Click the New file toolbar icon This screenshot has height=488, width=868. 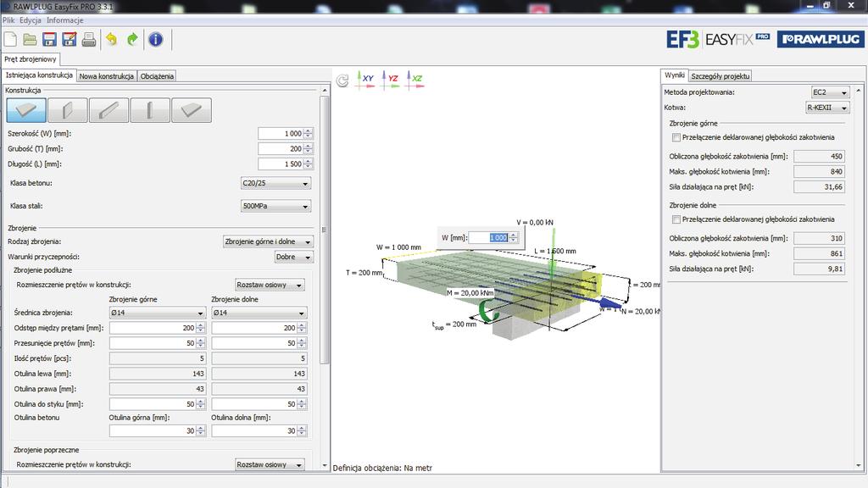tap(10, 39)
